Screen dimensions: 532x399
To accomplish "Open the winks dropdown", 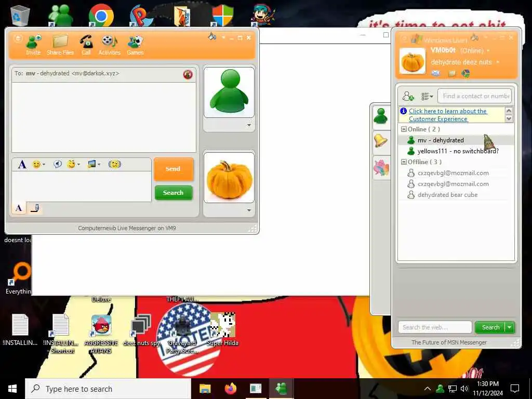I will pyautogui.click(x=73, y=165).
